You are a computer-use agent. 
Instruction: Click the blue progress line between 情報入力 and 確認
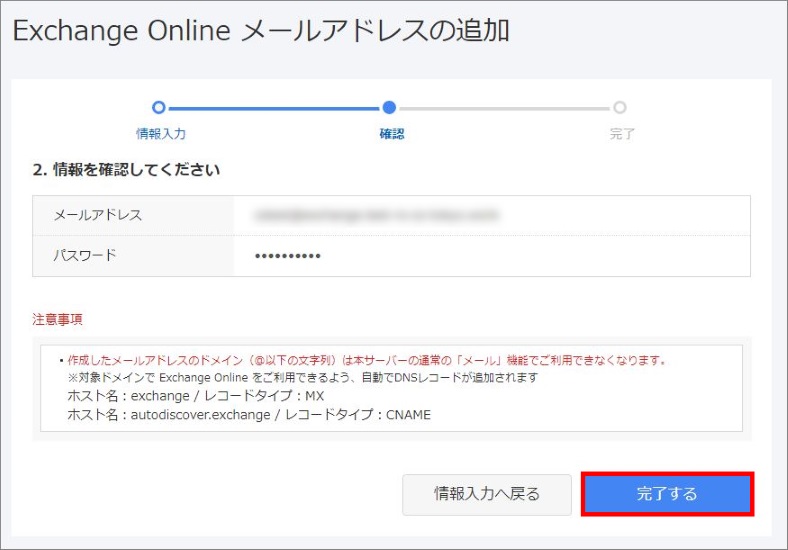(274, 108)
